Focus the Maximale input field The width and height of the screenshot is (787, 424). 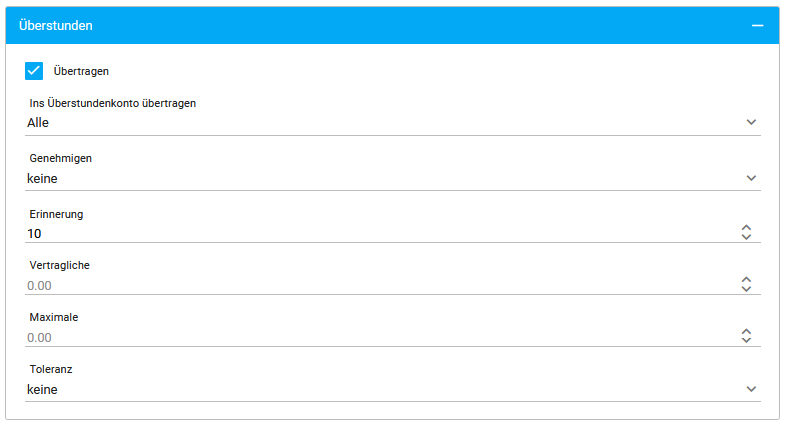[x=380, y=337]
